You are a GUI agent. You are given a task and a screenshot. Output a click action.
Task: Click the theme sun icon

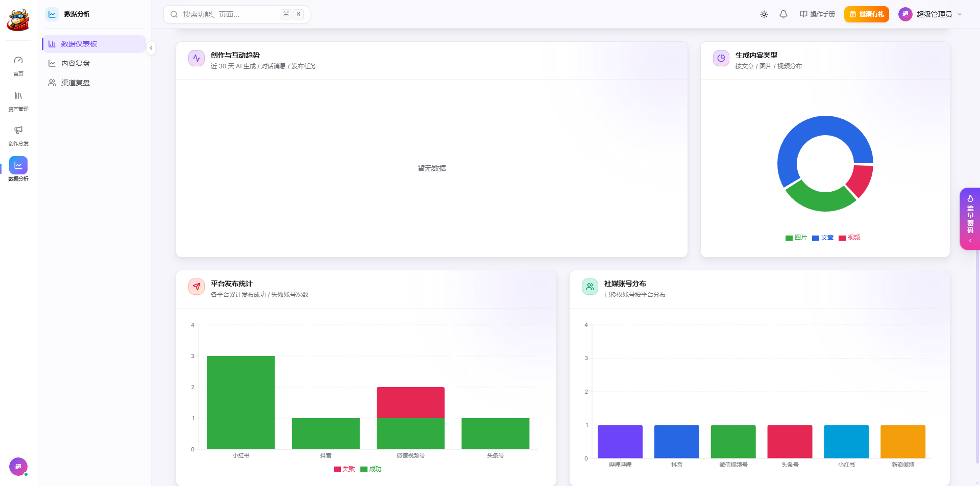point(764,14)
